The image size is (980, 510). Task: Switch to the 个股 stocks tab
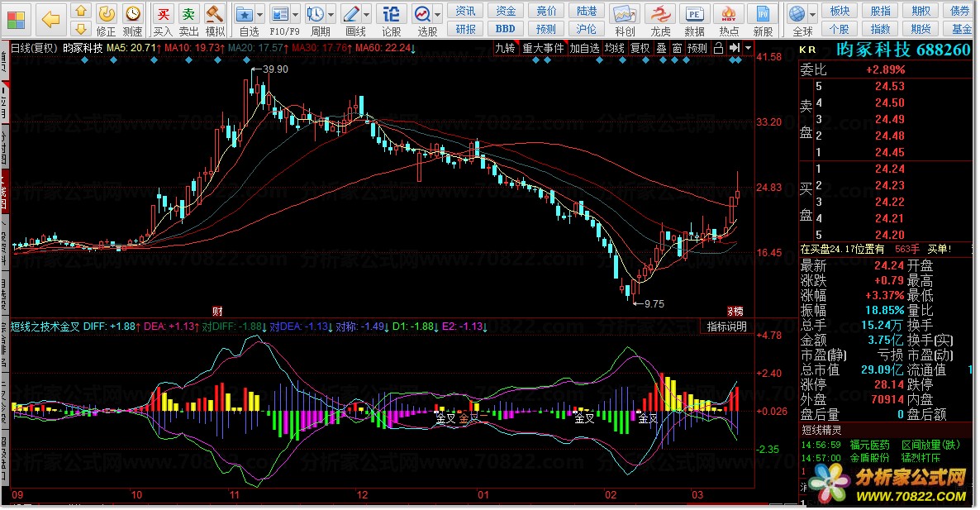pyautogui.click(x=840, y=29)
